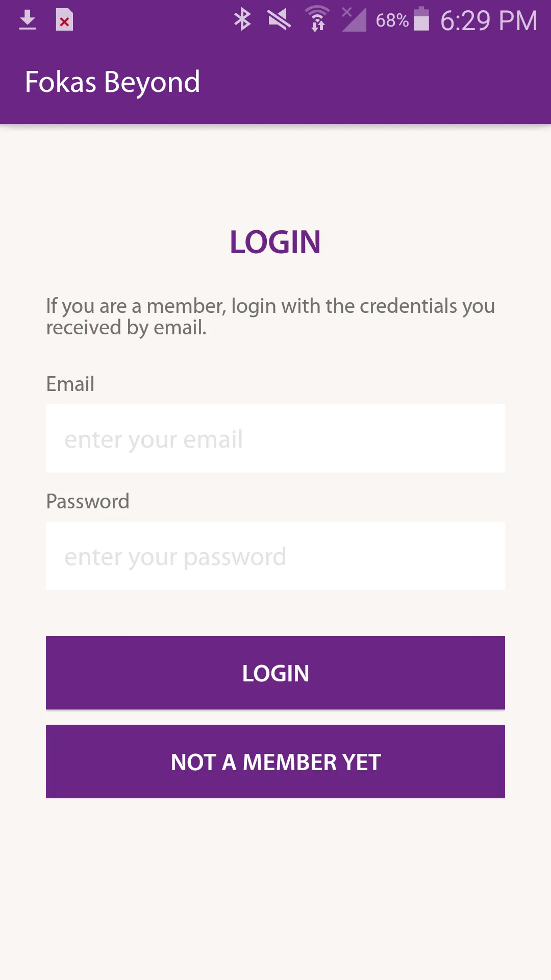The image size is (551, 980).
Task: Focus the enter your email field
Action: pyautogui.click(x=275, y=438)
